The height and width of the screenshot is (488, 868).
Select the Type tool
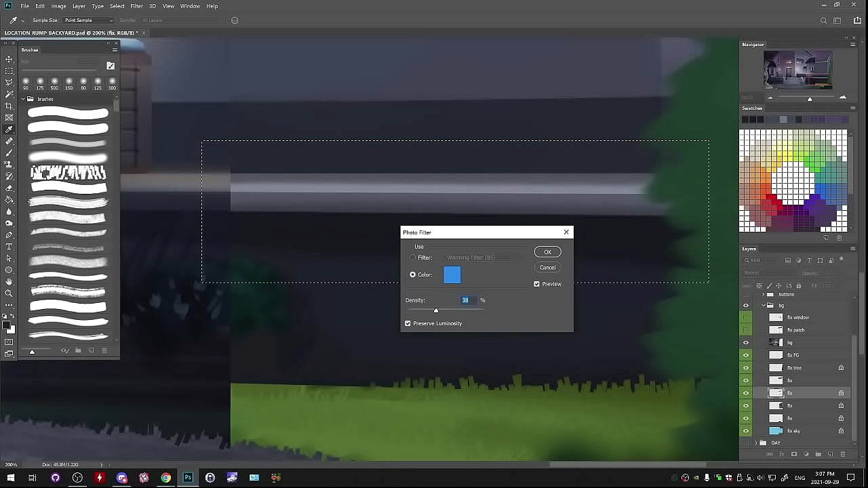click(x=9, y=247)
